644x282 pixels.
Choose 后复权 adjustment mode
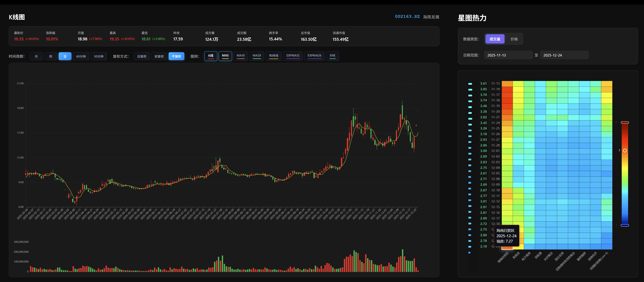(x=142, y=56)
